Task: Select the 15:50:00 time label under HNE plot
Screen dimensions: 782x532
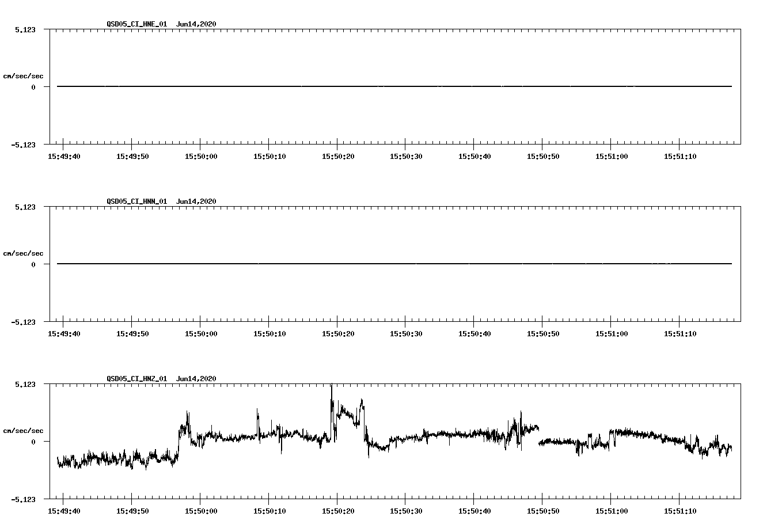Action: point(201,156)
